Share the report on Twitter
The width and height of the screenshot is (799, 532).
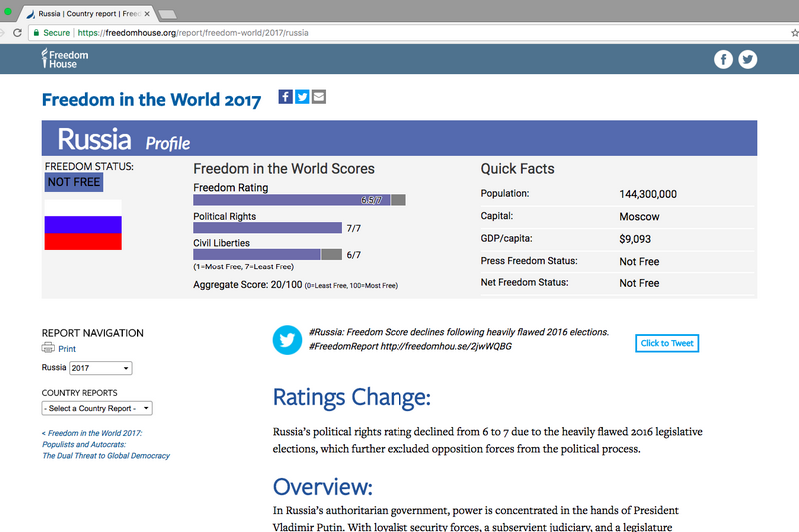pos(302,97)
